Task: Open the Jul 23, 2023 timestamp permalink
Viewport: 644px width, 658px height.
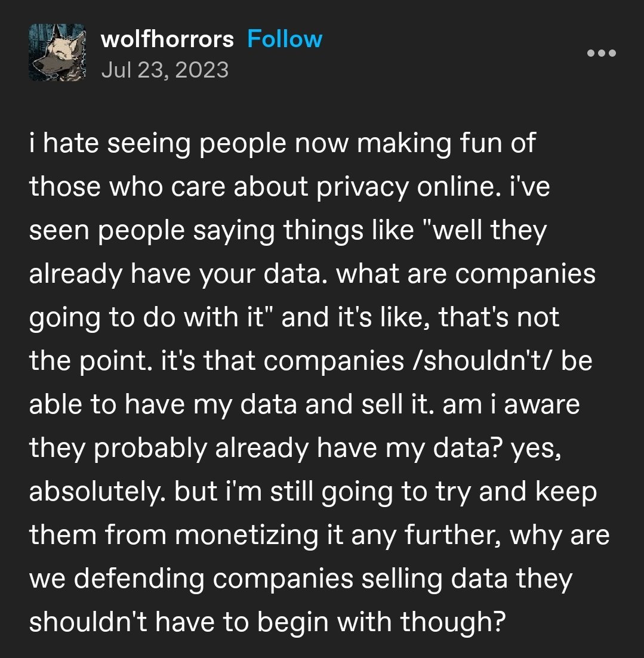Action: pos(165,70)
